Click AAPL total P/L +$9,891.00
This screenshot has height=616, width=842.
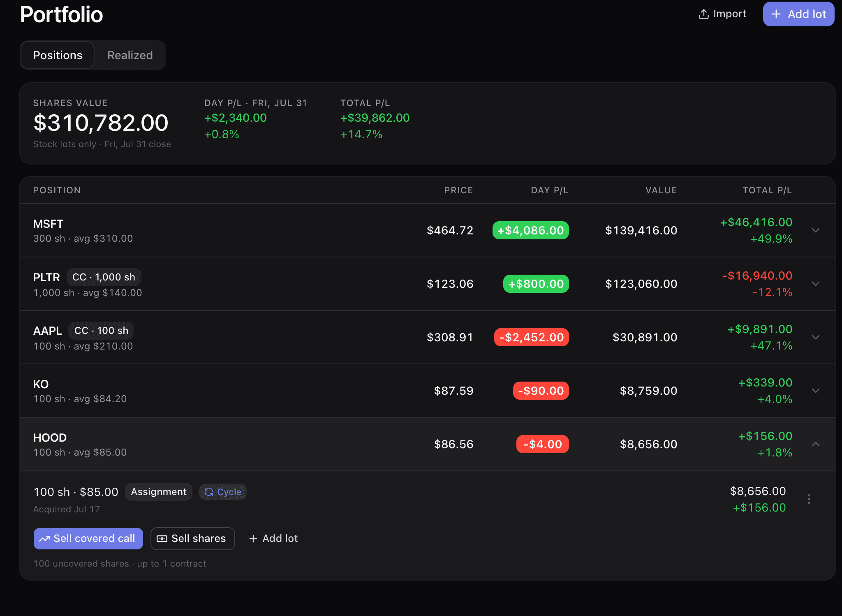[x=760, y=329]
